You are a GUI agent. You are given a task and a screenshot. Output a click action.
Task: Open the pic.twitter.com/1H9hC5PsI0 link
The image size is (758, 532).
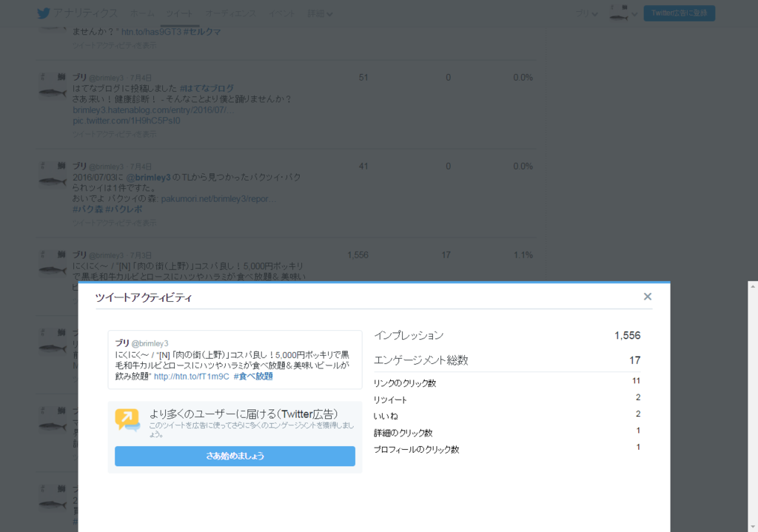click(126, 121)
